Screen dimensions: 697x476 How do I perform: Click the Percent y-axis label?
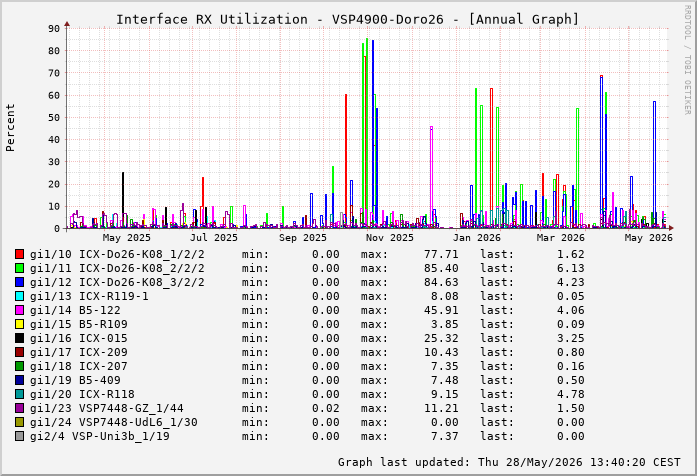click(10, 128)
